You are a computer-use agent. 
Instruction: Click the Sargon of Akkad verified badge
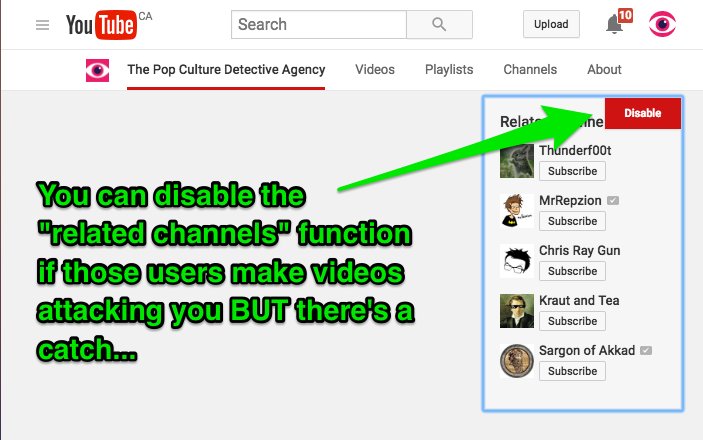tap(646, 350)
